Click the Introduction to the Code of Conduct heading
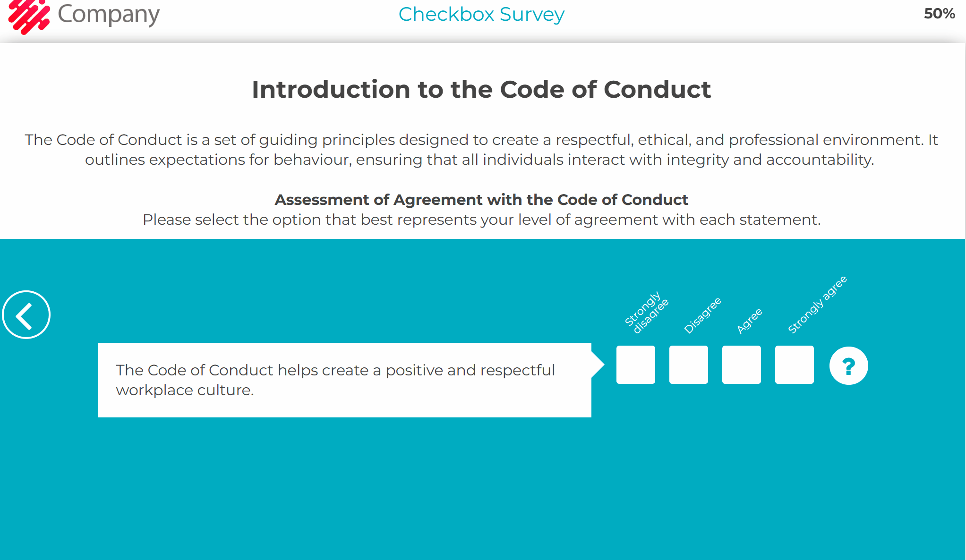Screen dimensions: 966x560 (481, 89)
